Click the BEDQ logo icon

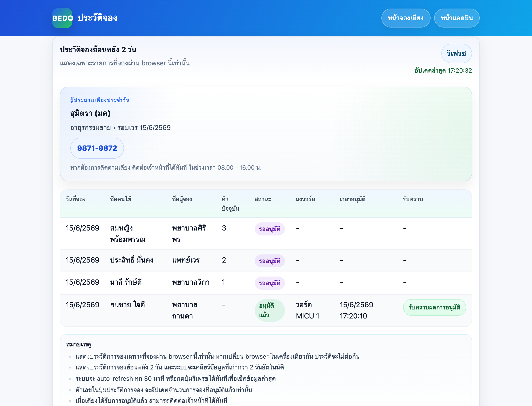pos(62,18)
